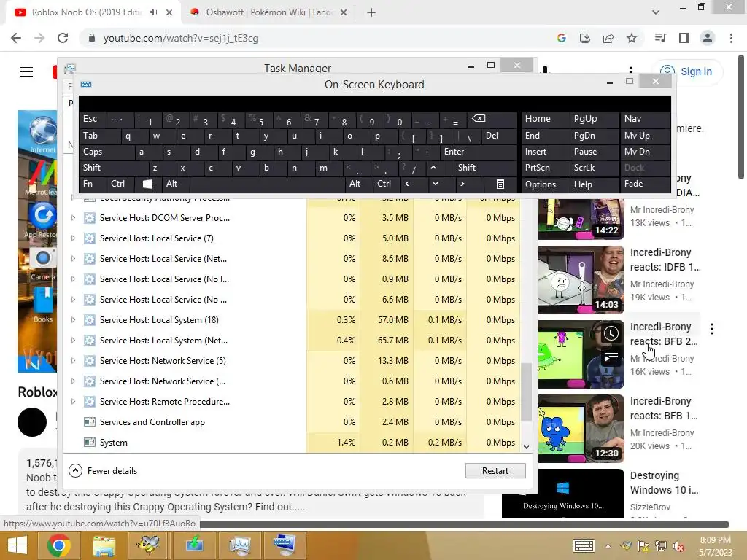The height and width of the screenshot is (560, 747).
Task: Toggle Fn key on On-Screen Keyboard
Action: pyautogui.click(x=93, y=184)
